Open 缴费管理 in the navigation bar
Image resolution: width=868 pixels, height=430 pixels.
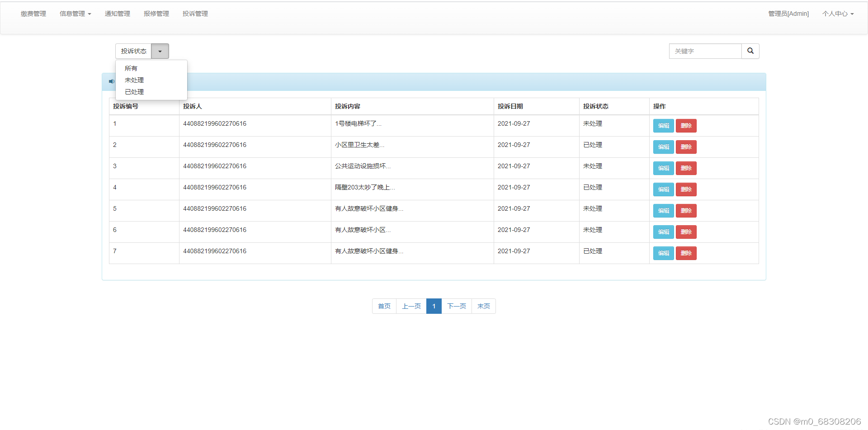(33, 14)
